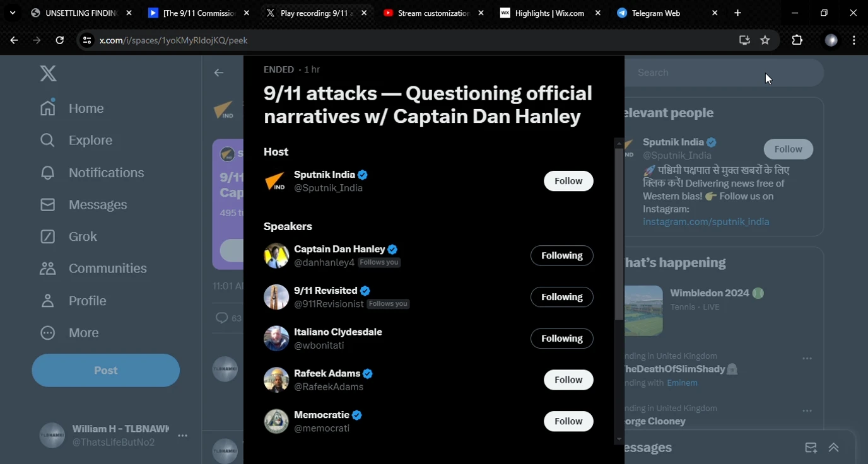868x464 pixels.
Task: Open Captain Dan Hanley's avatar
Action: [276, 256]
